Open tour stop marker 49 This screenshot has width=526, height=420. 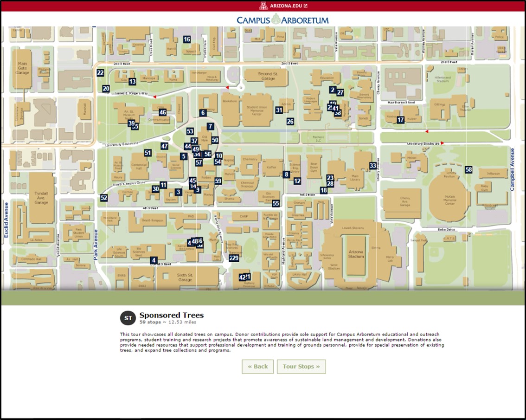point(196,149)
